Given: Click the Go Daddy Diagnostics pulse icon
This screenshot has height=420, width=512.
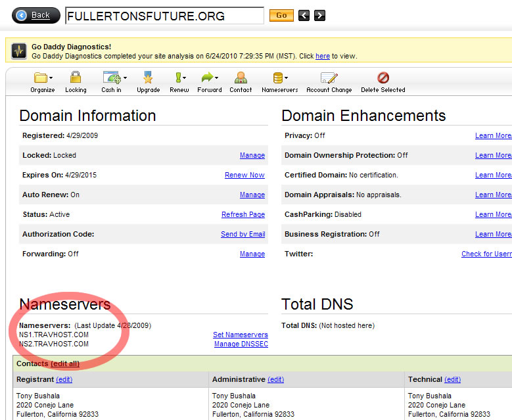Looking at the screenshot, I should pos(19,51).
